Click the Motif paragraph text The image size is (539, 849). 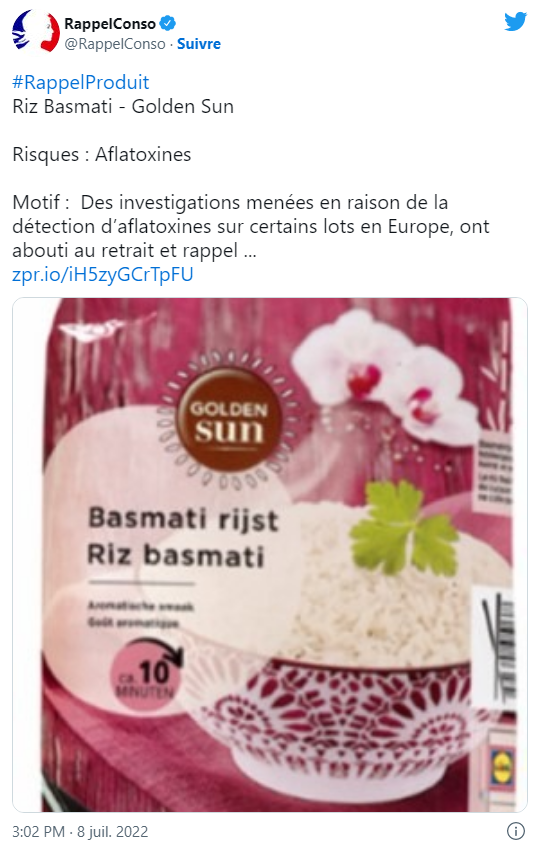[x=251, y=226]
